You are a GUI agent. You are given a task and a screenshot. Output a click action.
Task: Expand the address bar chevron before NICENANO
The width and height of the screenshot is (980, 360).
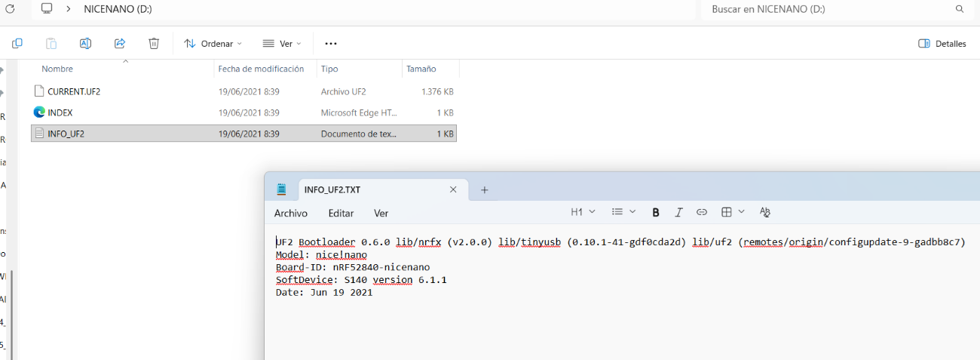pos(69,9)
